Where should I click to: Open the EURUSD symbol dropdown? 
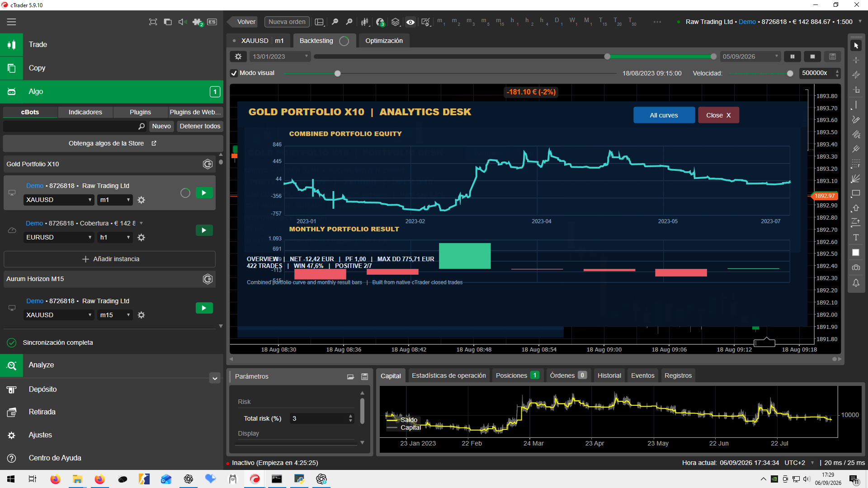pos(59,237)
